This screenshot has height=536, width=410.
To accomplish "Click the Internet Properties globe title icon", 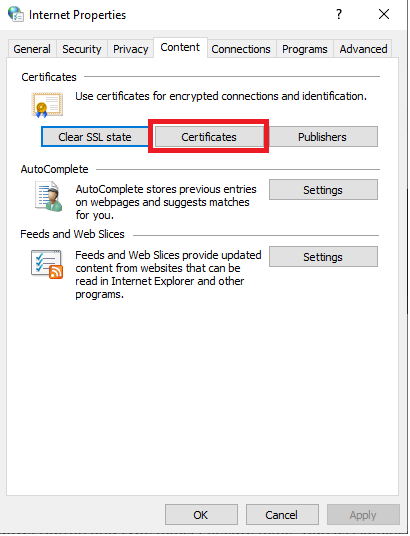I will tap(16, 14).
